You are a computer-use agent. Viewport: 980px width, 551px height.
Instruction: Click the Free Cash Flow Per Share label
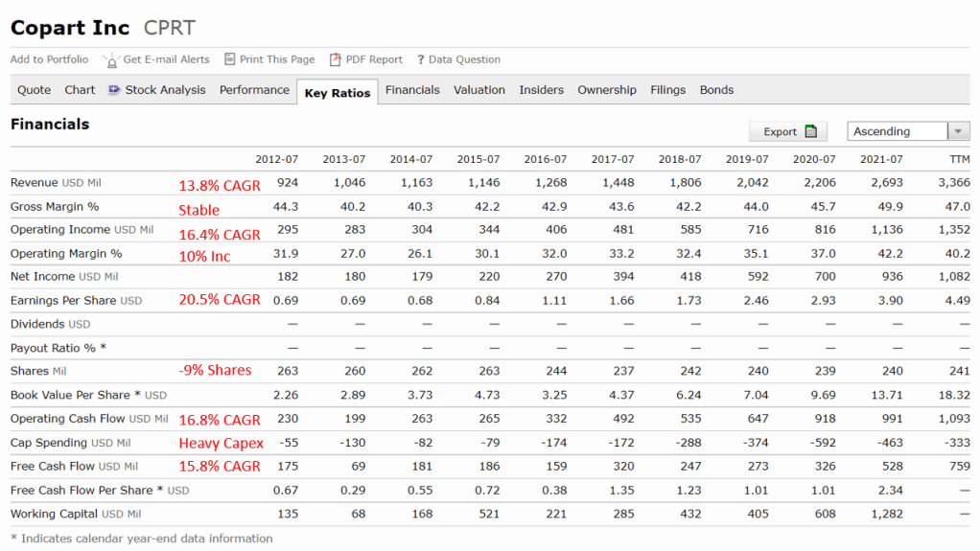(x=100, y=491)
